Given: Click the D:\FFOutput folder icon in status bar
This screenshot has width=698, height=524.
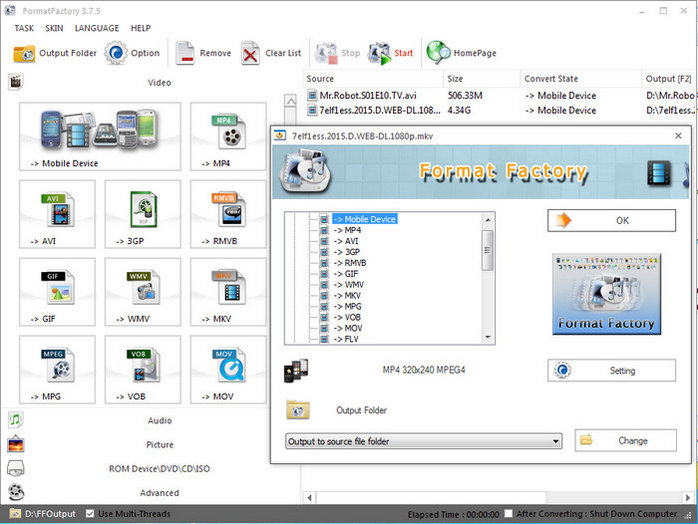Looking at the screenshot, I should (x=15, y=514).
